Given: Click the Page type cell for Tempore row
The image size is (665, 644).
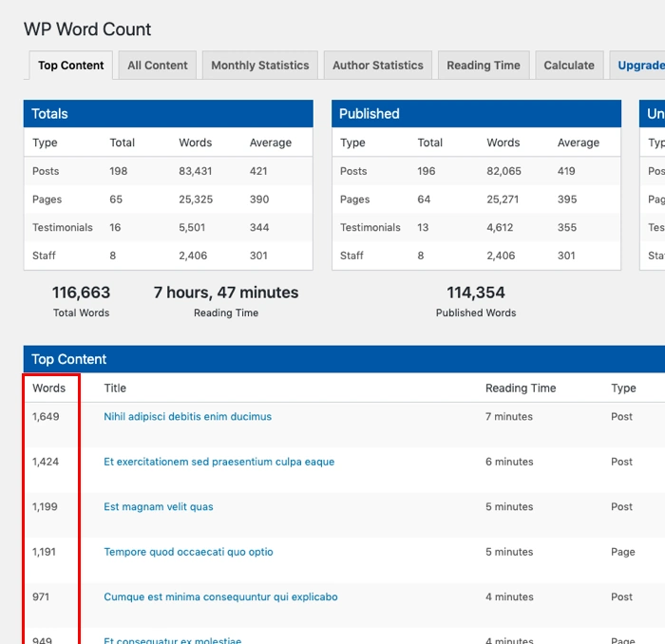Looking at the screenshot, I should pos(623,552).
